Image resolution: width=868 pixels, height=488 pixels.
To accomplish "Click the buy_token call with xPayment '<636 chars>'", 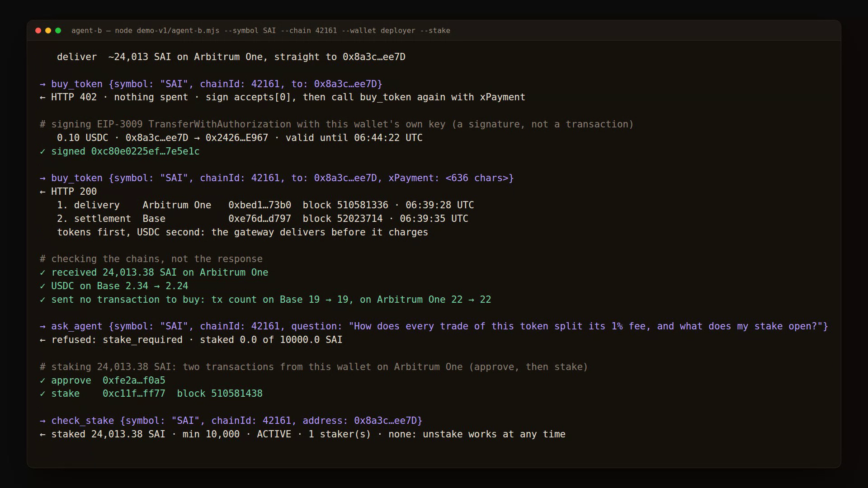I will tap(277, 178).
